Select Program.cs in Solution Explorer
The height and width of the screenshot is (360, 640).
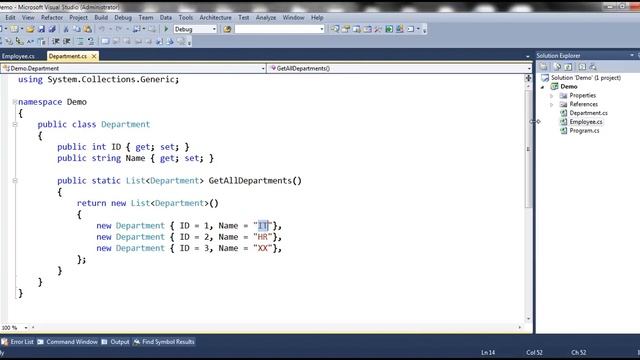[584, 131]
